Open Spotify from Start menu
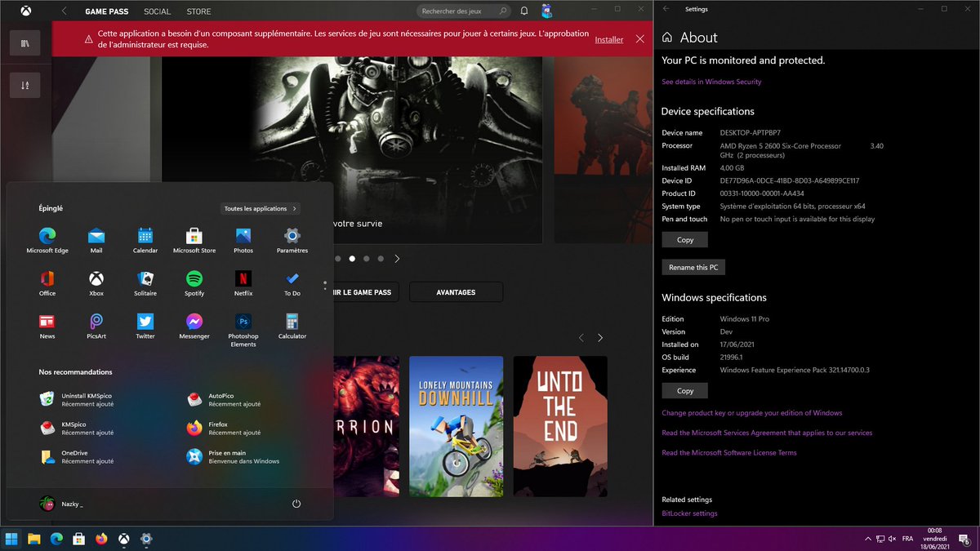This screenshot has height=551, width=980. pyautogui.click(x=194, y=283)
